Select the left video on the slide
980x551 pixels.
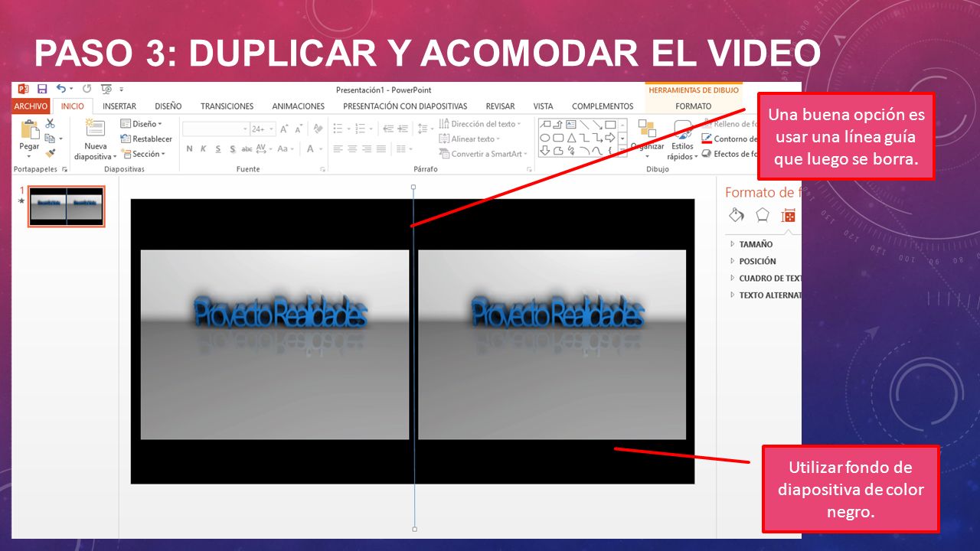[x=275, y=344]
